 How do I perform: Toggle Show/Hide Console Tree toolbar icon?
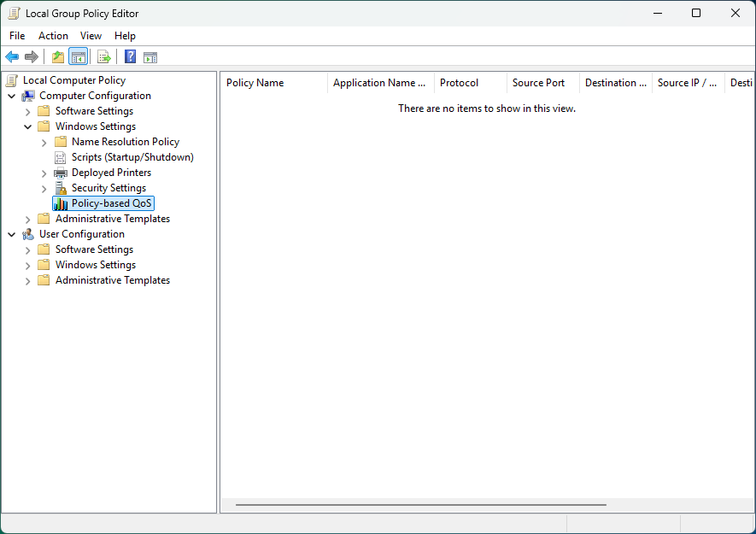pyautogui.click(x=78, y=57)
